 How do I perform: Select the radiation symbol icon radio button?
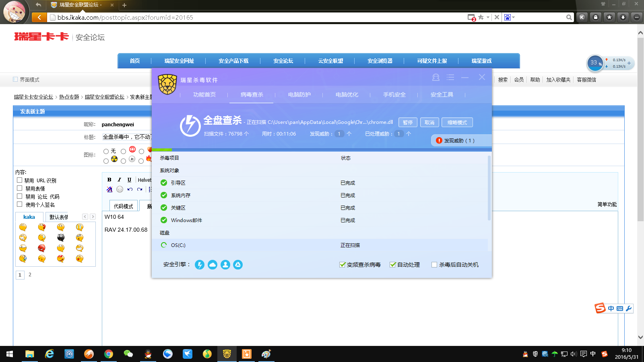[x=106, y=161]
